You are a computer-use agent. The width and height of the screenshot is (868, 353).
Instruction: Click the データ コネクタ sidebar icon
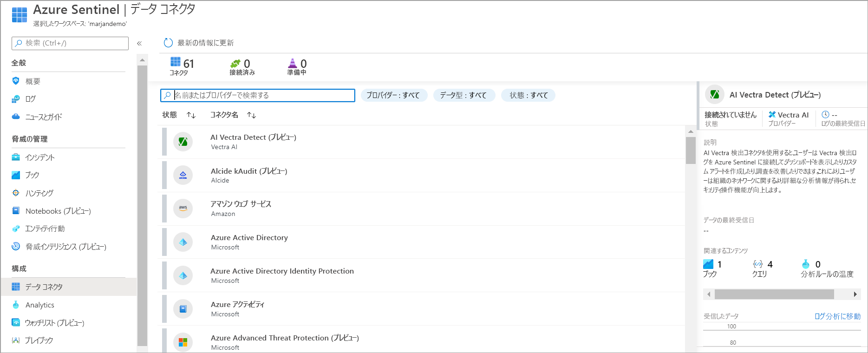(x=16, y=287)
